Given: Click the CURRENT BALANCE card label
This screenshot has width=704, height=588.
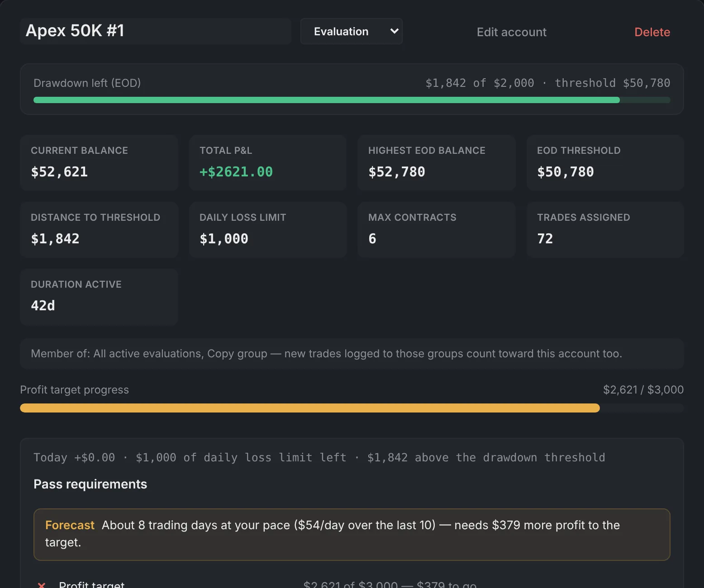Looking at the screenshot, I should pos(79,151).
